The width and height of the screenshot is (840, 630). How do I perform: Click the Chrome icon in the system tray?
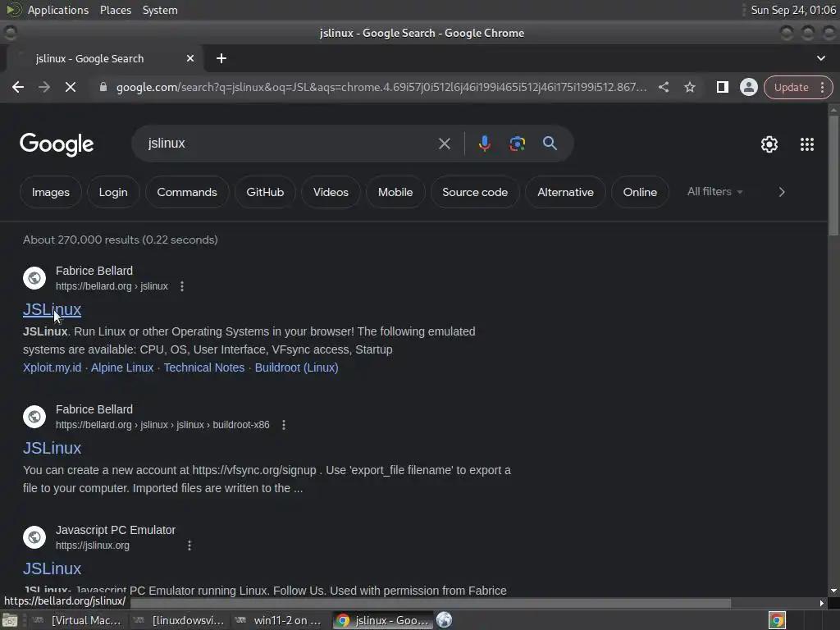pos(777,620)
